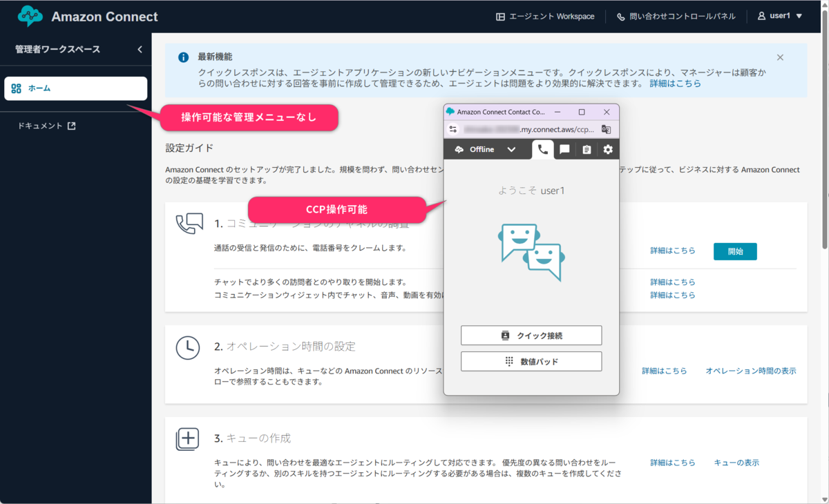Collapse the 管理者ワークスペース sidebar chevron
This screenshot has width=829, height=504.
coord(140,50)
